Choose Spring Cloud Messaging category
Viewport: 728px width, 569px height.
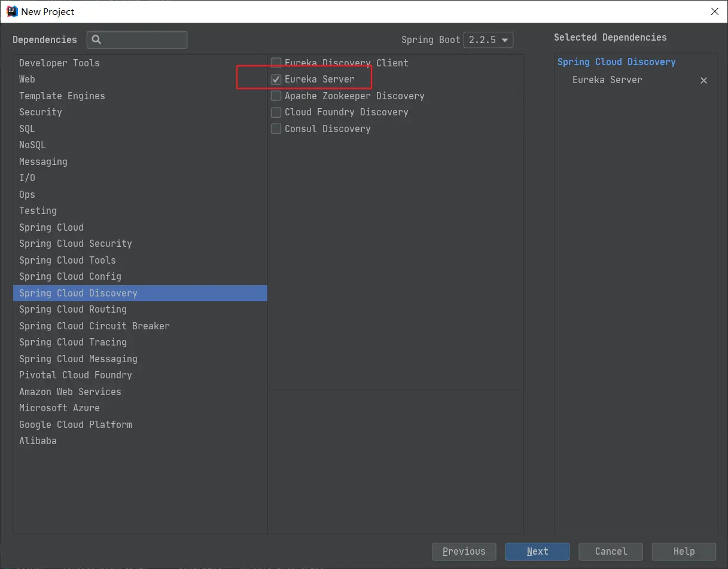coord(140,359)
